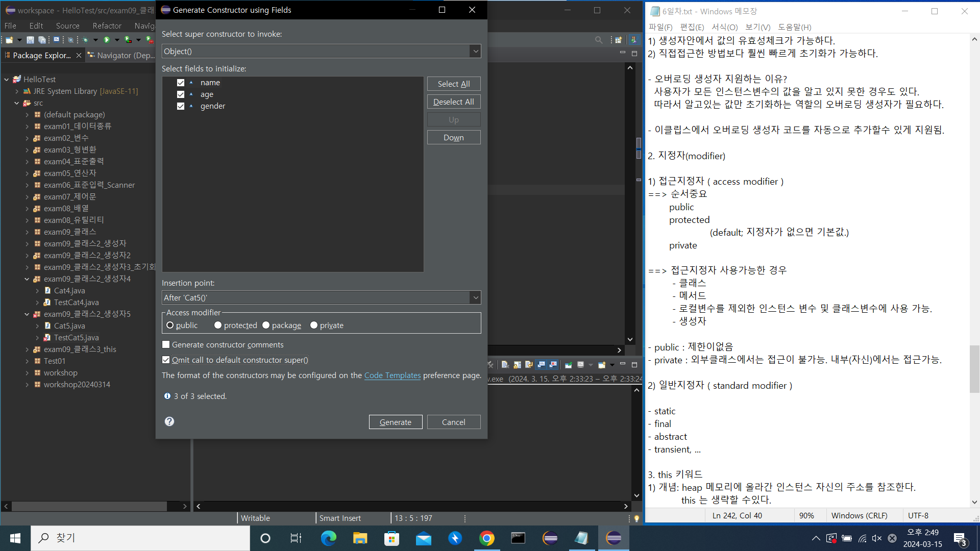
Task: Open the super constructor Object() dropdown
Action: coord(475,51)
